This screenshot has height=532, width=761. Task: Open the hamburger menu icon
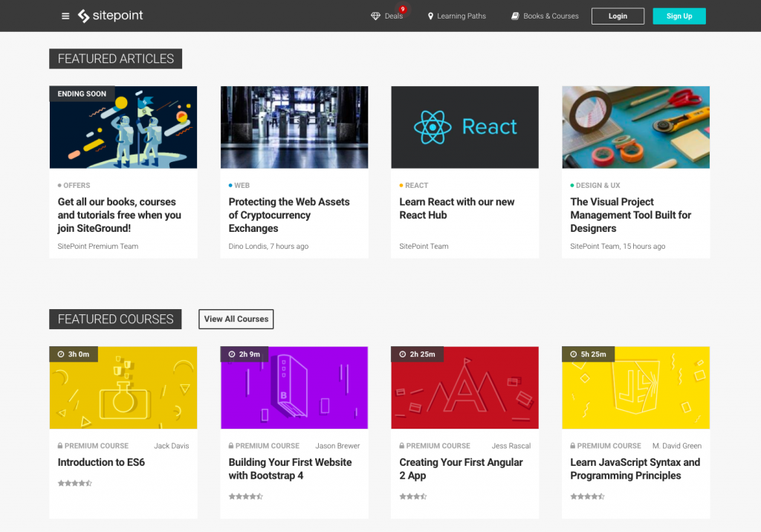65,16
